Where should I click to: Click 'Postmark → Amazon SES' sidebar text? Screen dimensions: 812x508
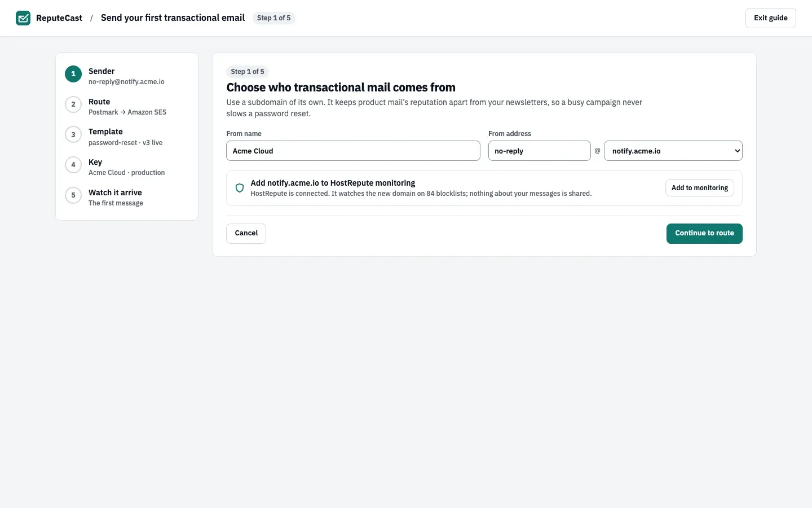[x=127, y=112]
